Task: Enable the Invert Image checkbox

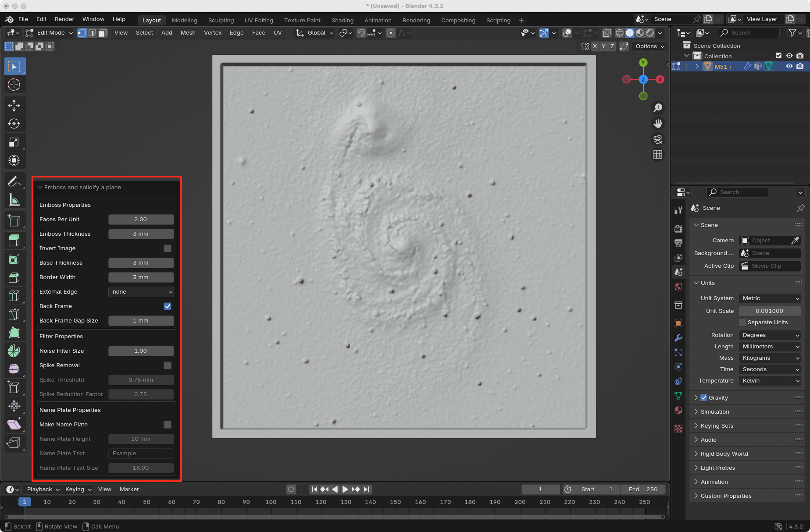Action: pos(167,248)
